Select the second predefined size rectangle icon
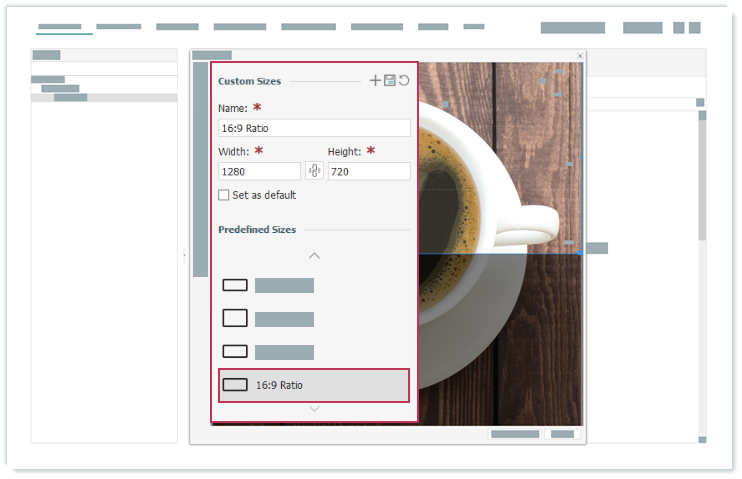 click(235, 319)
